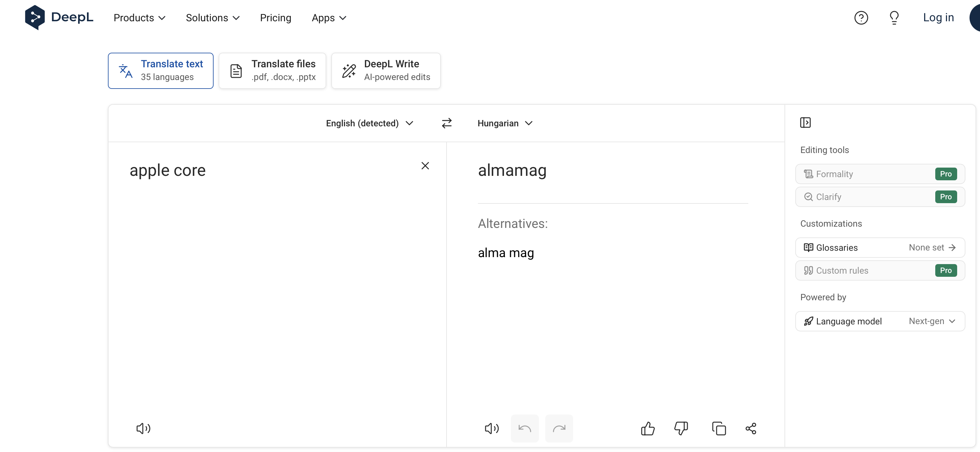Click the Log in link
Image resolution: width=980 pixels, height=452 pixels.
point(938,17)
